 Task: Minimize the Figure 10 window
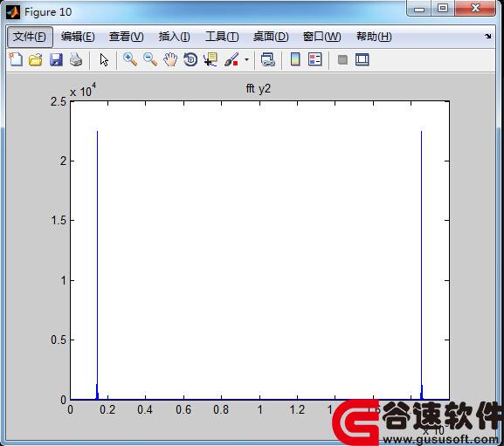[x=418, y=8]
